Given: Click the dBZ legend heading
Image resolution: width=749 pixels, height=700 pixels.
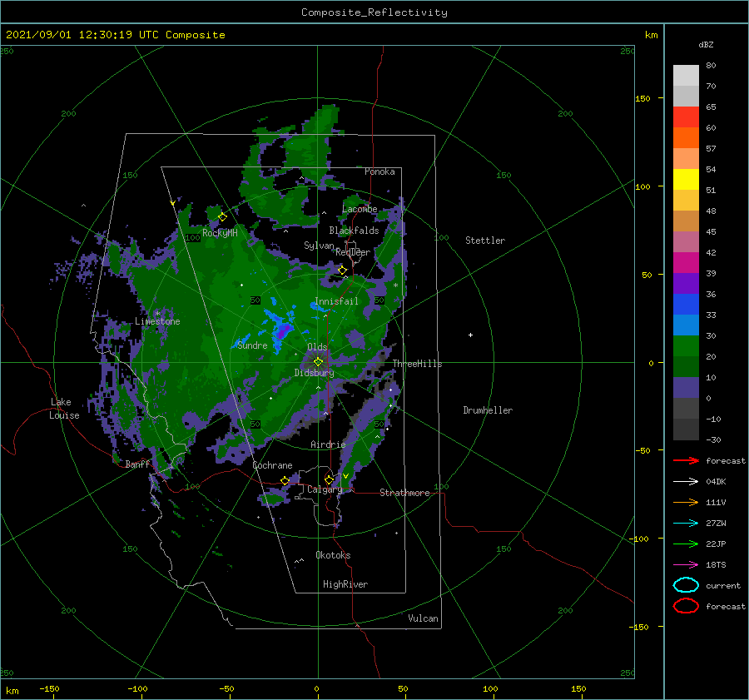Looking at the screenshot, I should 706,44.
